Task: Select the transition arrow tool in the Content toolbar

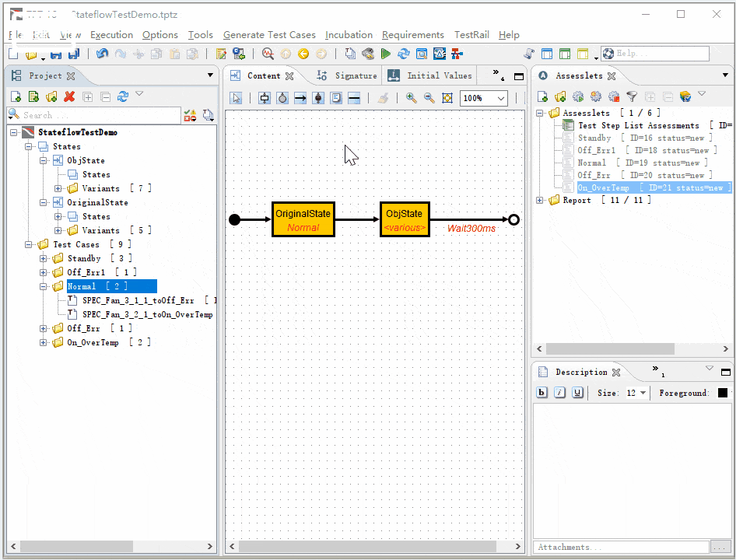Action: pyautogui.click(x=300, y=98)
